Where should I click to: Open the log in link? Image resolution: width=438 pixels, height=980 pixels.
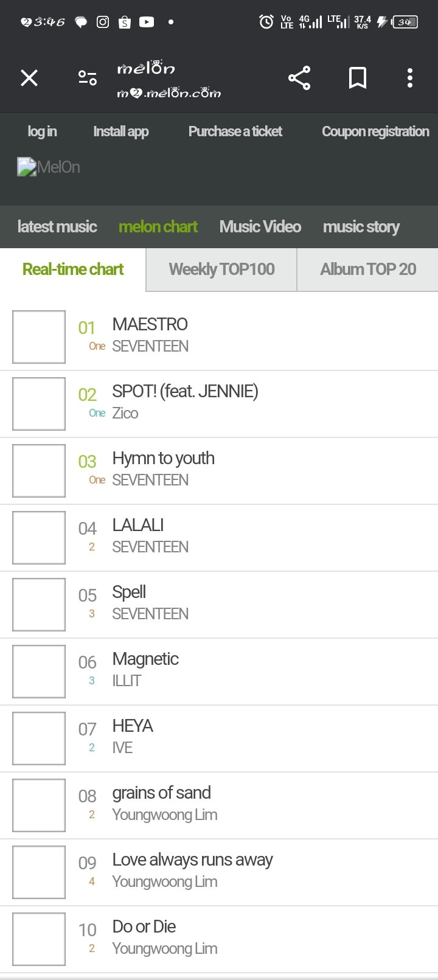(x=42, y=131)
